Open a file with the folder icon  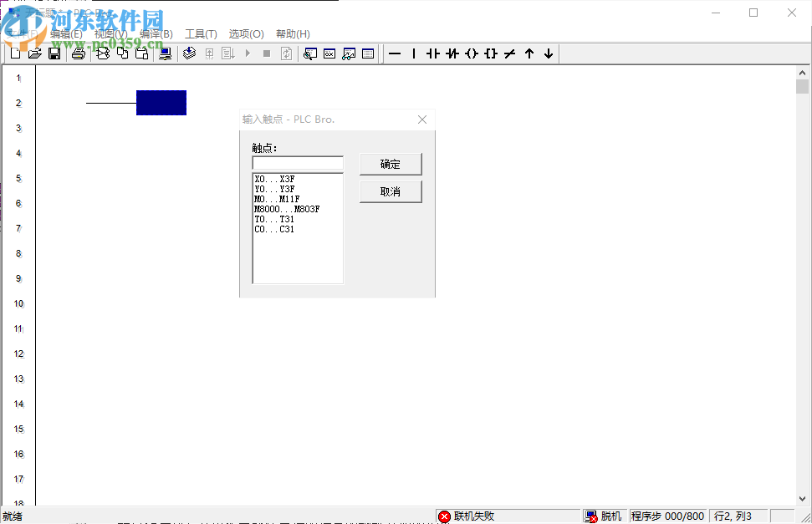(34, 53)
